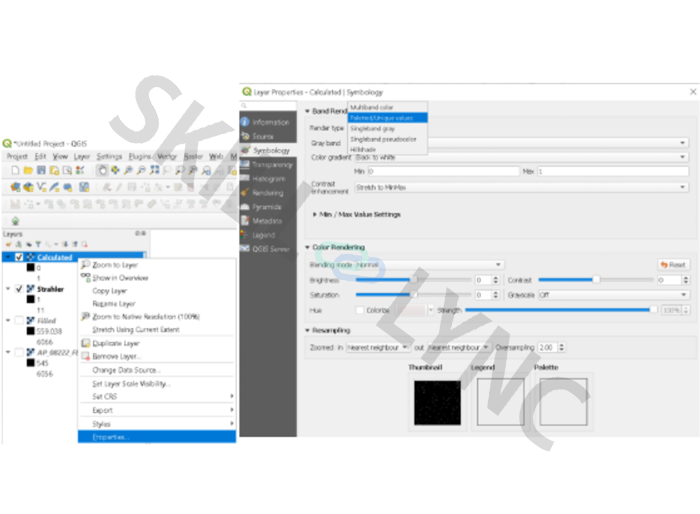Collapse the Filled layer tree node
700x514 pixels.
8,321
